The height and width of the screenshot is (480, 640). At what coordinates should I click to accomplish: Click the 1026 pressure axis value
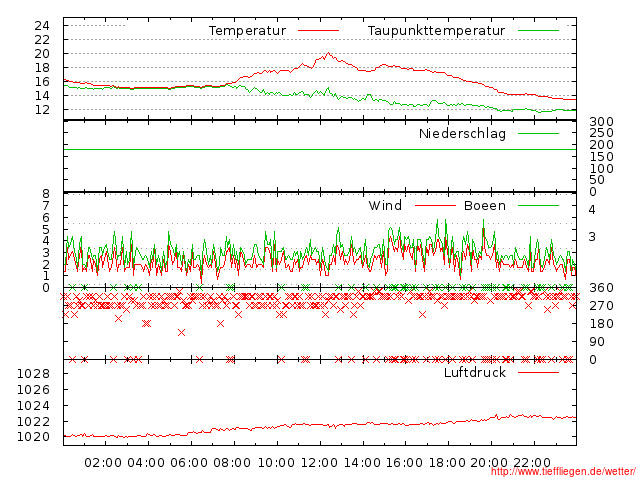(x=33, y=390)
